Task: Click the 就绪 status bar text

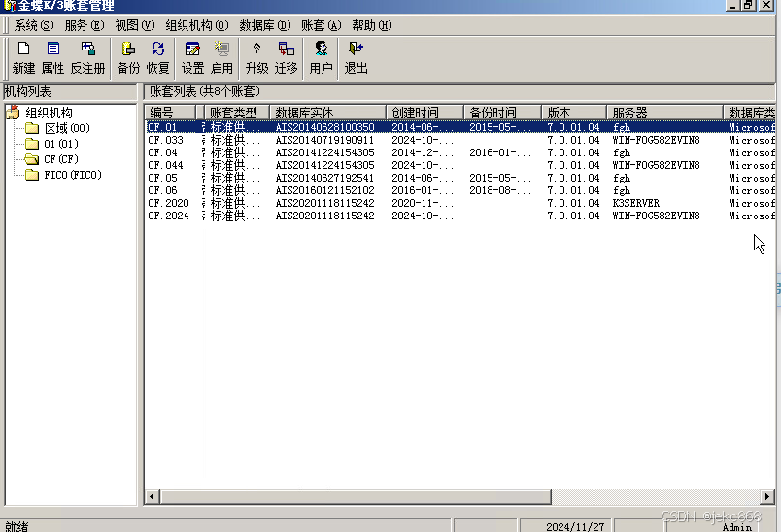Action: click(17, 526)
